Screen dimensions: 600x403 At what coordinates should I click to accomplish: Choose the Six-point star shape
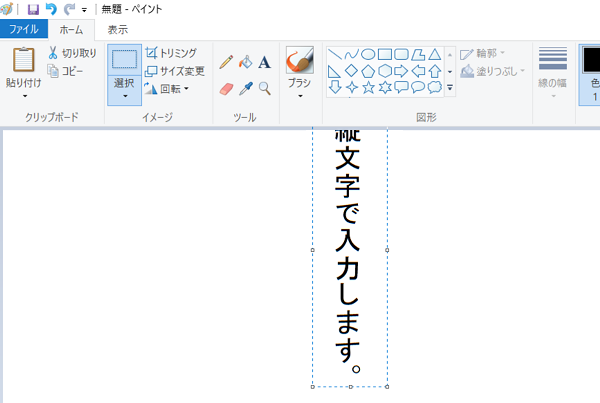[x=385, y=88]
